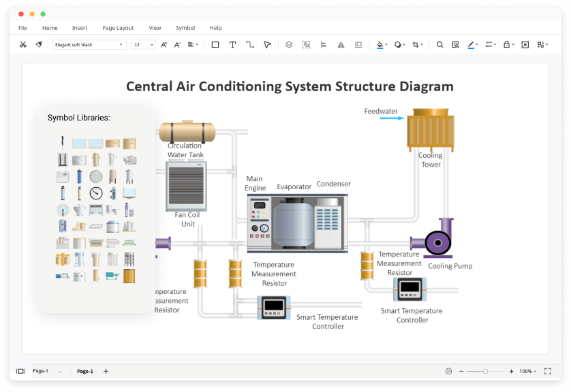The image size is (571, 392).
Task: Click the Cooling Tower shape in diagram
Action: coord(431,129)
